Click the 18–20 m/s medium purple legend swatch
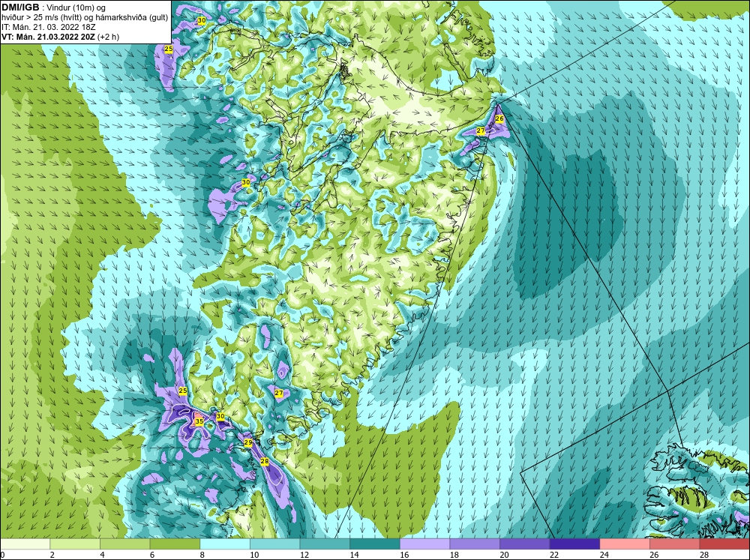Viewport: 750px width, 560px height. click(x=475, y=544)
